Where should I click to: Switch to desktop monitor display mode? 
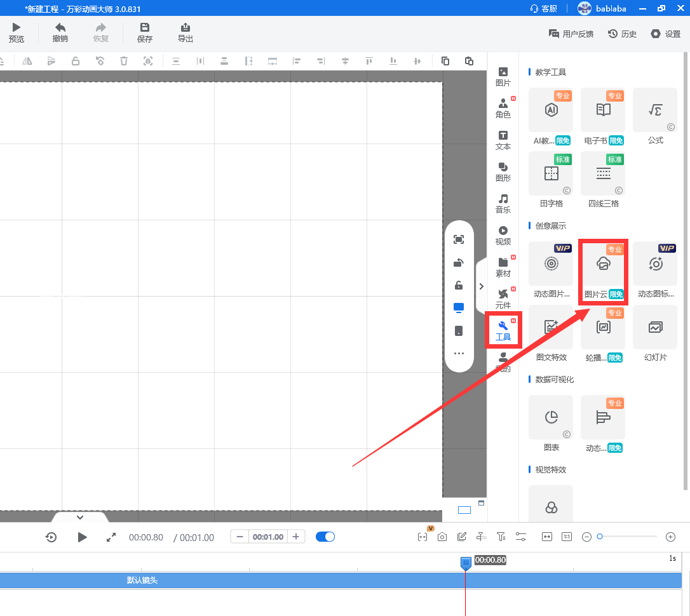tap(459, 307)
